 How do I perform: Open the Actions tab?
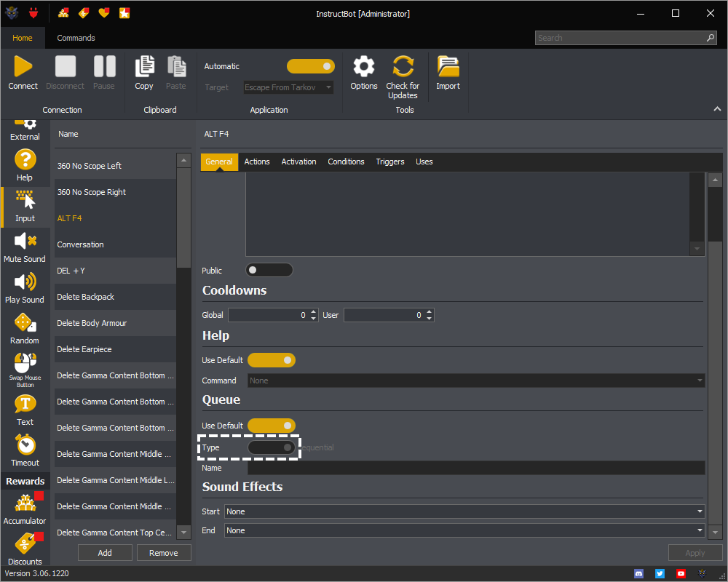(257, 162)
